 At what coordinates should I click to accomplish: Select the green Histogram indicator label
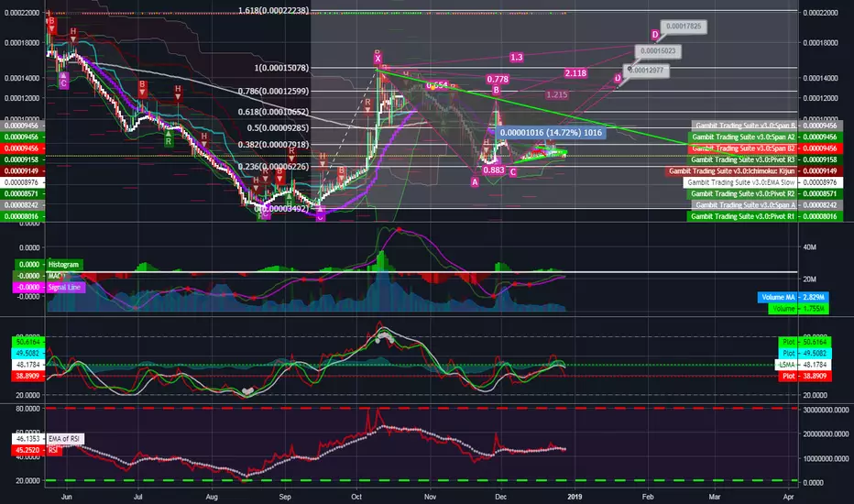(x=64, y=264)
